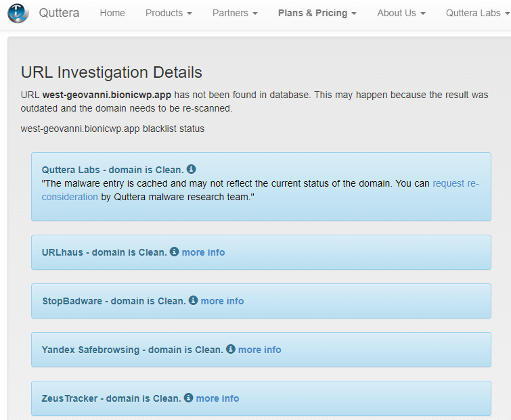Click info icon beside URLhaus clean status

pos(174,252)
